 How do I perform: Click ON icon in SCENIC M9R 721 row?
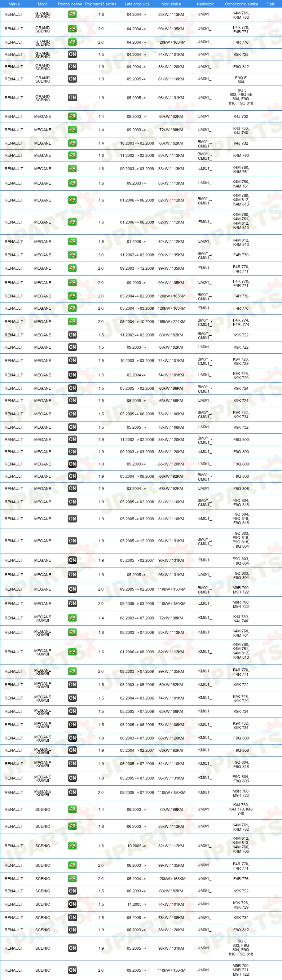72,970
